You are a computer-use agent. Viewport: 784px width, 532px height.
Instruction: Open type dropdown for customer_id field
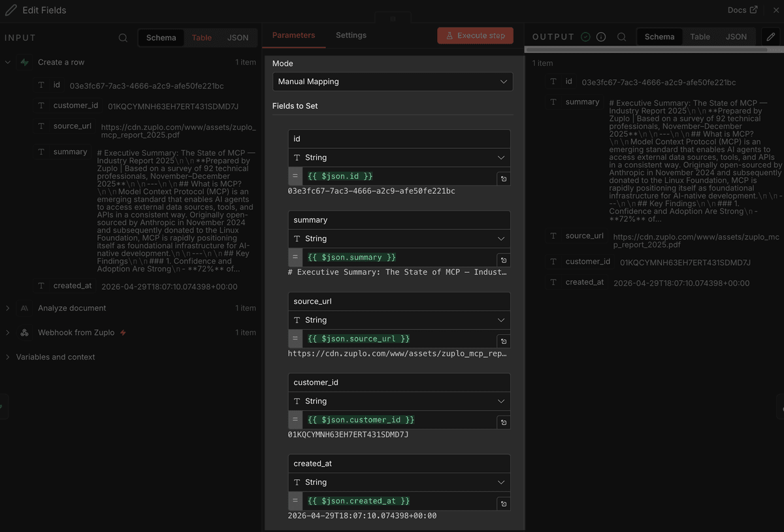coord(399,401)
